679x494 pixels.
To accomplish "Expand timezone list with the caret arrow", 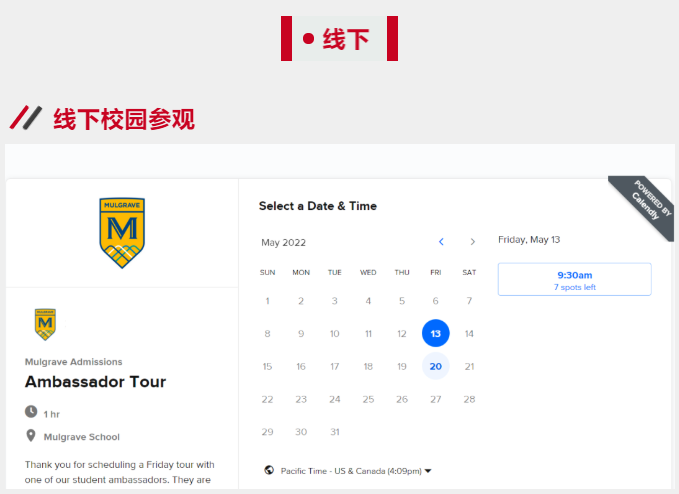I will pyautogui.click(x=428, y=470).
